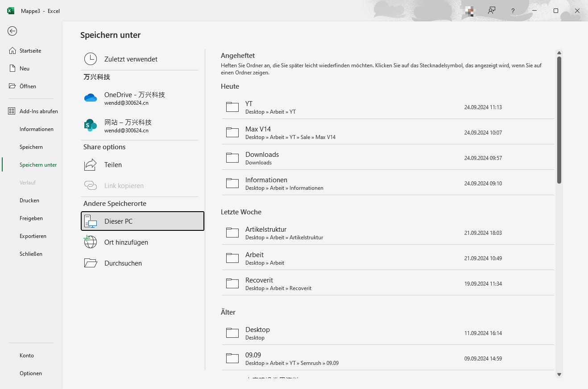Click the back arrow icon
Screen dimensions: 588x389
pos(12,31)
